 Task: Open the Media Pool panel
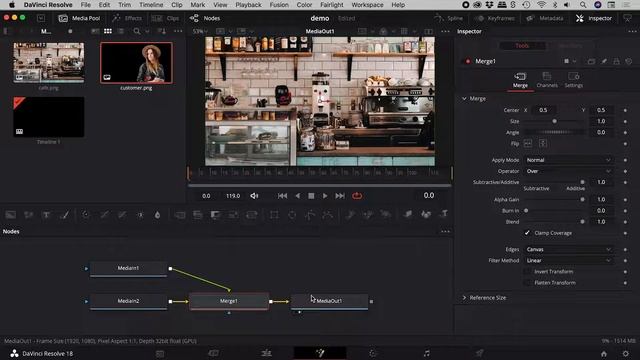80,18
